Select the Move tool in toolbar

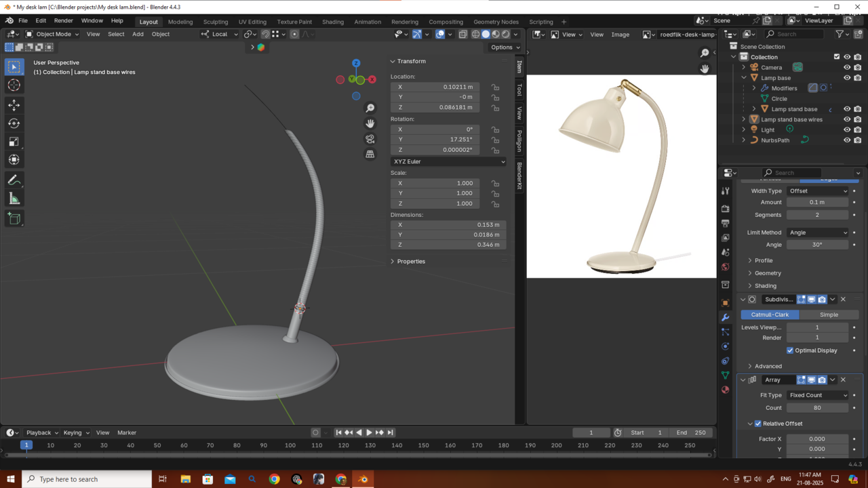tap(14, 105)
